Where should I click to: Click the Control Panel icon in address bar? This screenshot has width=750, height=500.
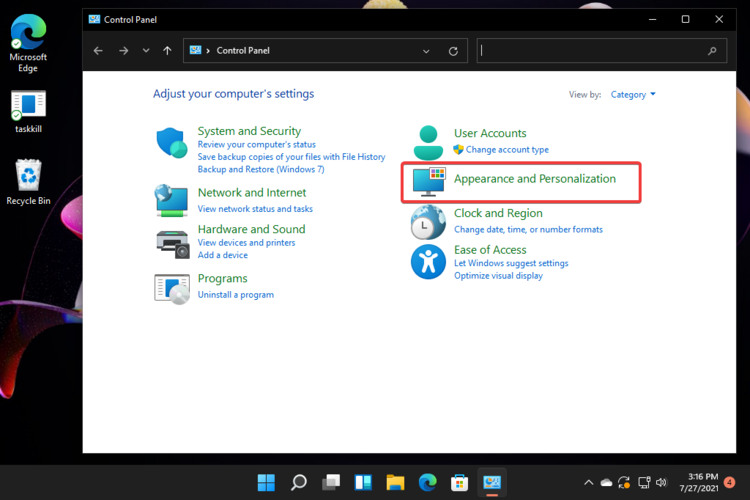click(195, 50)
